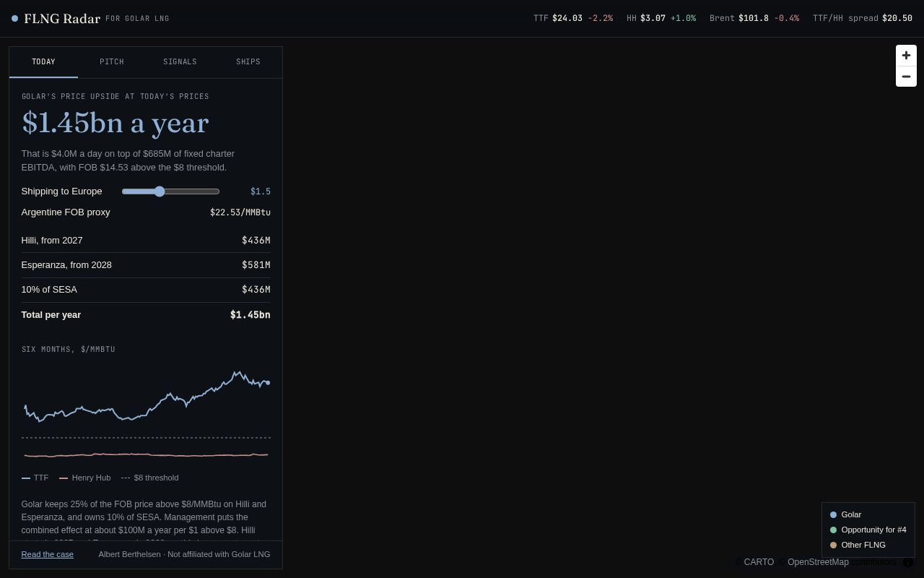Click the Shipping to Europe value $1.5
Viewport: 924px width, 578px height.
point(261,191)
